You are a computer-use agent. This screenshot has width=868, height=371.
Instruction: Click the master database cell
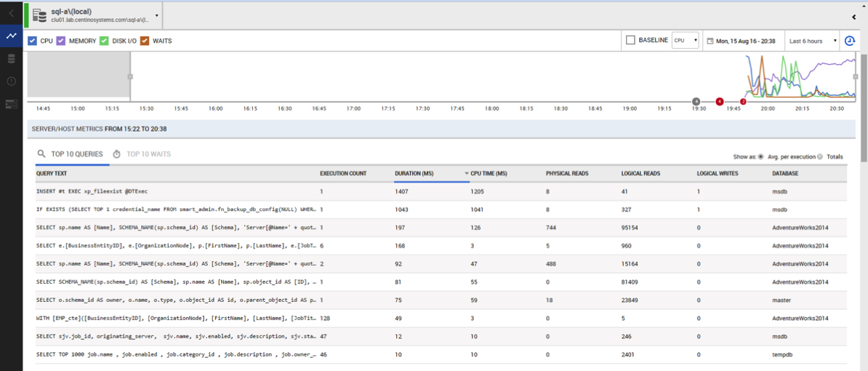coord(781,300)
